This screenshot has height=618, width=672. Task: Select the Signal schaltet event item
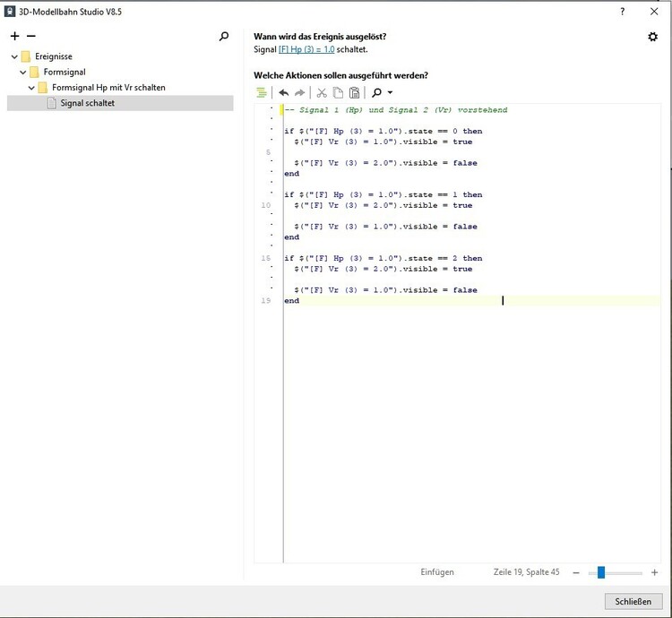tap(87, 103)
